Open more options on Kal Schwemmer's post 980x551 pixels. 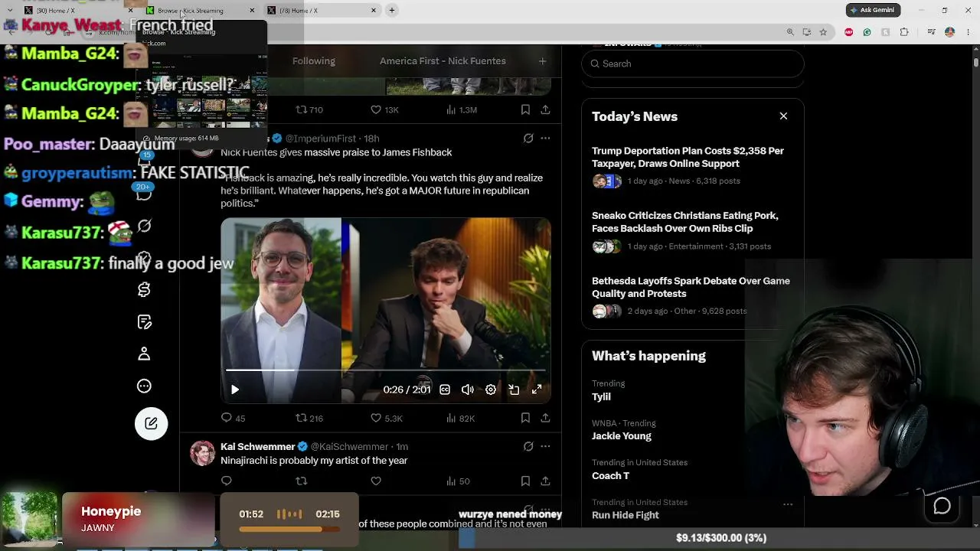click(545, 446)
